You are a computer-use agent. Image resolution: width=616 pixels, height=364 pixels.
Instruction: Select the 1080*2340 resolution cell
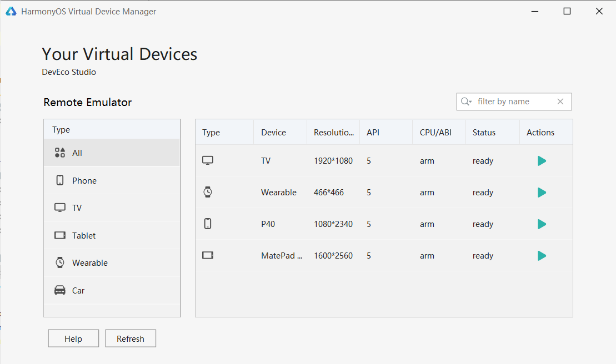click(x=333, y=224)
